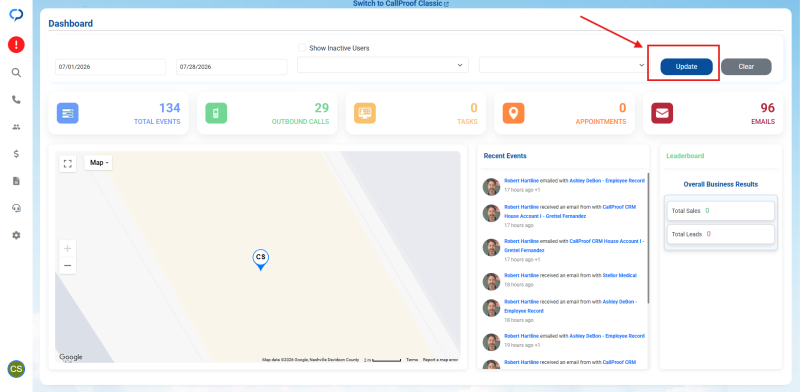The height and width of the screenshot is (392, 800).
Task: Click the end date field 07/28/2026
Action: [232, 67]
